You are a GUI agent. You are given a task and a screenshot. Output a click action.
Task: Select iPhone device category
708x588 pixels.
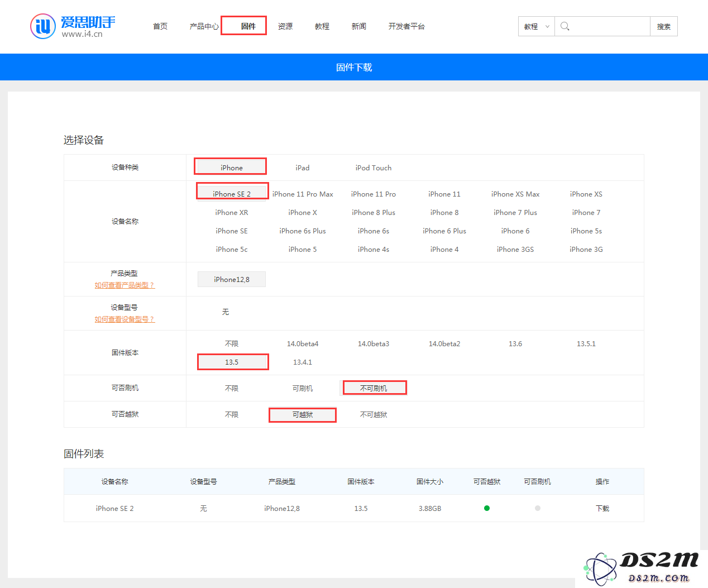click(x=232, y=168)
